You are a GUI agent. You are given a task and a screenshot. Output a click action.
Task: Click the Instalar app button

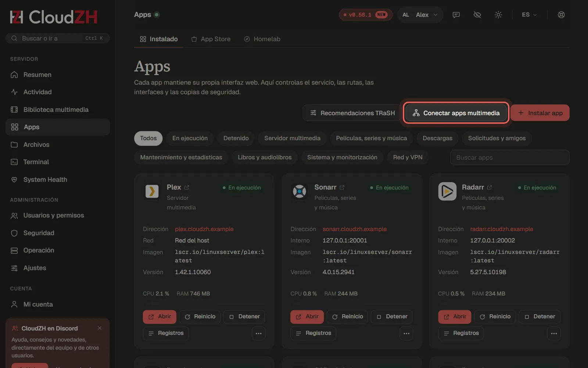540,113
